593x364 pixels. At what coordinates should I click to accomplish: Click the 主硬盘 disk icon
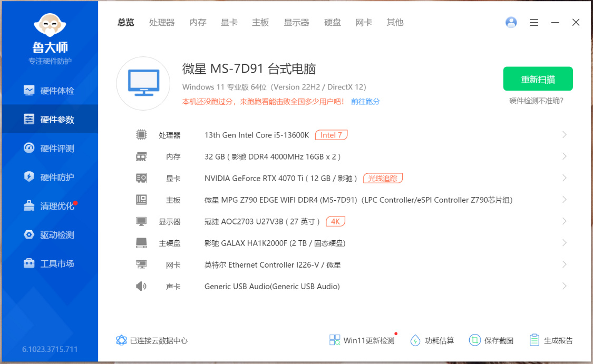click(x=141, y=243)
